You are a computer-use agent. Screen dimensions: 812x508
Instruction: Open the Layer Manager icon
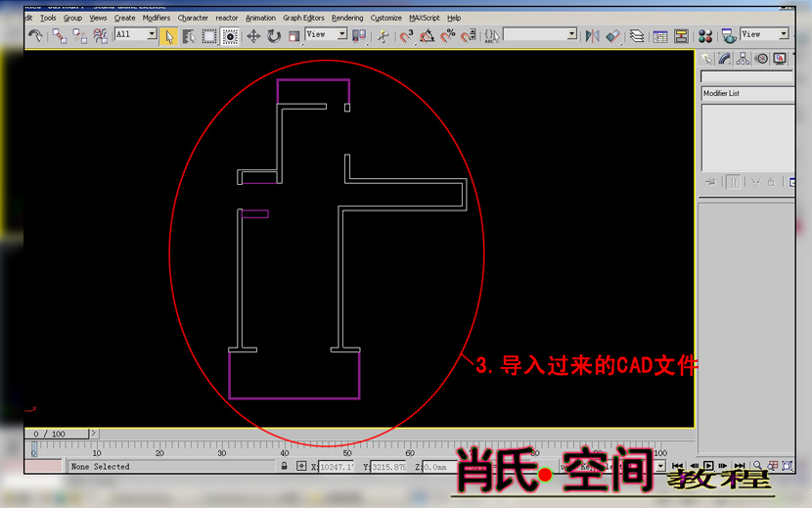pos(637,36)
